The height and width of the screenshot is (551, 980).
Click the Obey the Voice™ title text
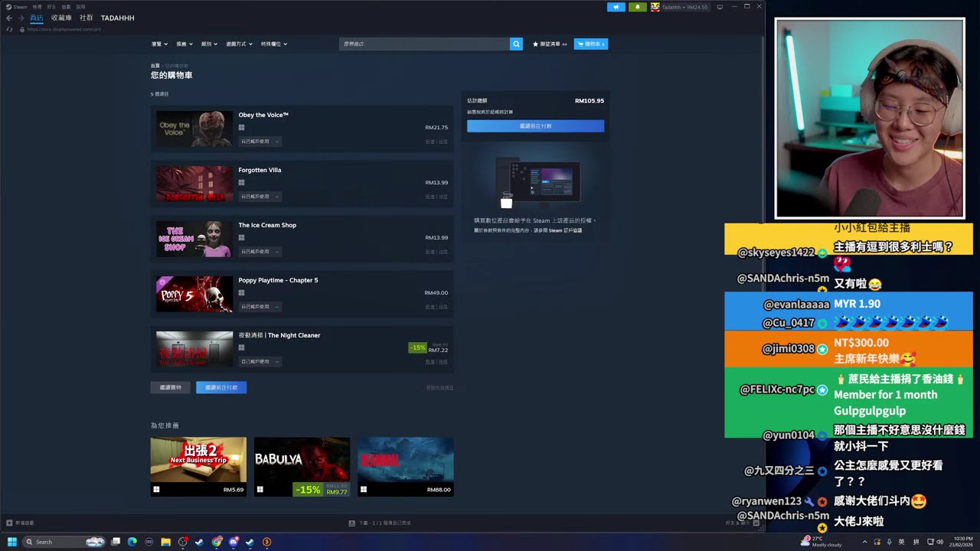point(263,115)
